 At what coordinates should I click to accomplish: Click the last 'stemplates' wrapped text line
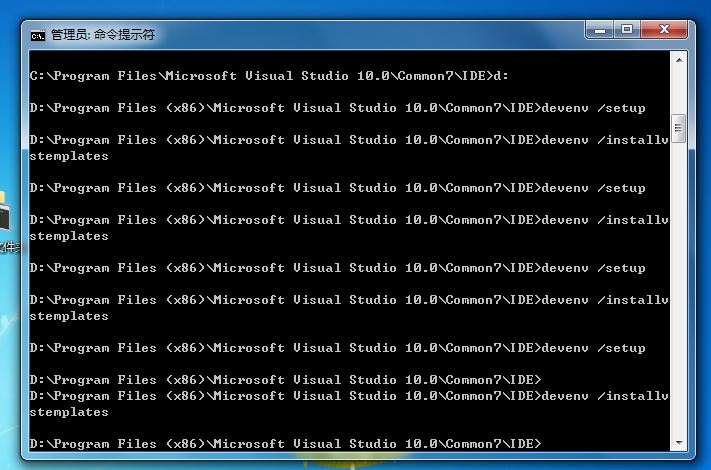point(69,412)
